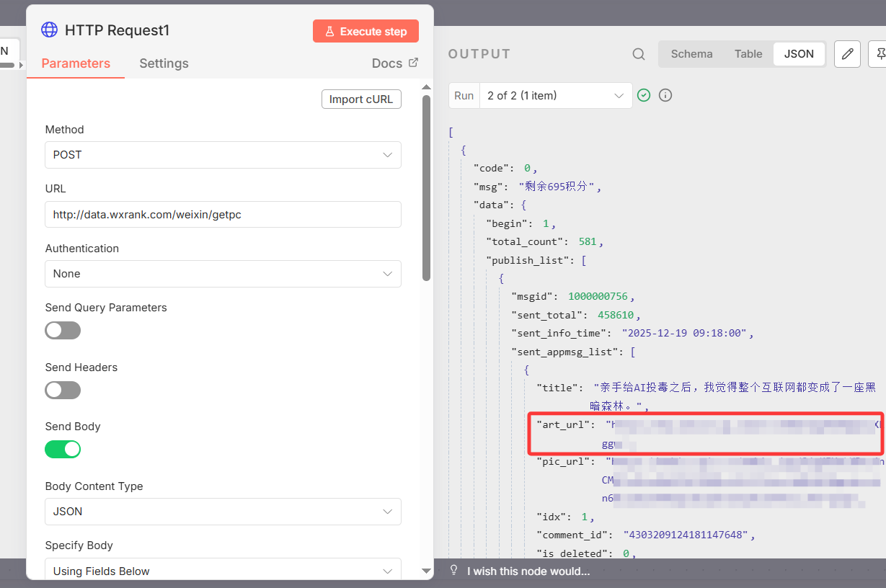
Task: Click the green success checkmark icon
Action: (x=644, y=96)
